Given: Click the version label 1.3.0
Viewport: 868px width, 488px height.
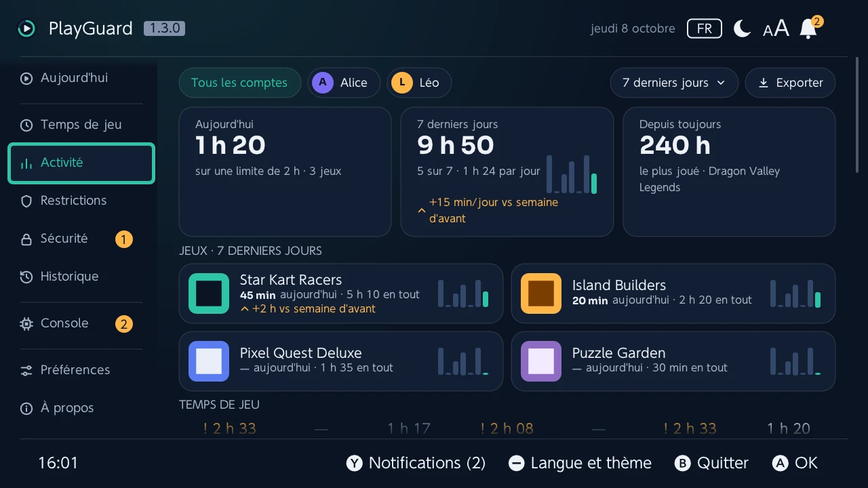Looking at the screenshot, I should pyautogui.click(x=164, y=28).
